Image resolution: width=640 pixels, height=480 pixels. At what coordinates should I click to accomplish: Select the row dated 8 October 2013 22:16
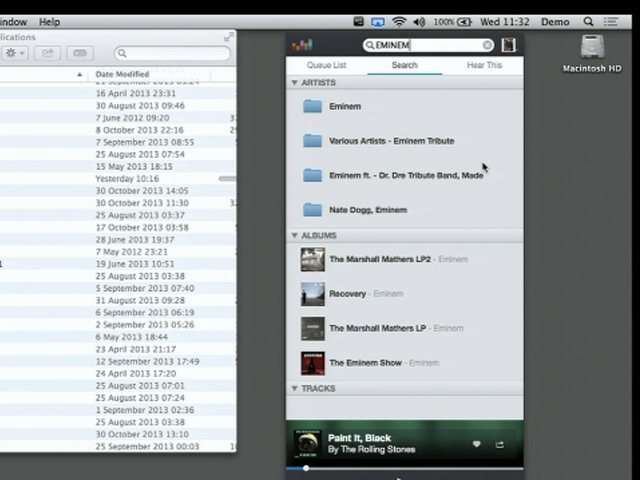118,130
